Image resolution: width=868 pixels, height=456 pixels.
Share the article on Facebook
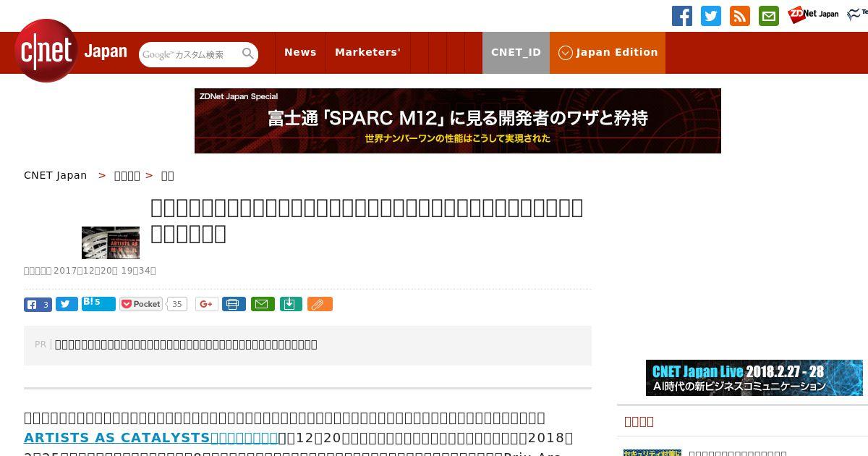coord(38,304)
